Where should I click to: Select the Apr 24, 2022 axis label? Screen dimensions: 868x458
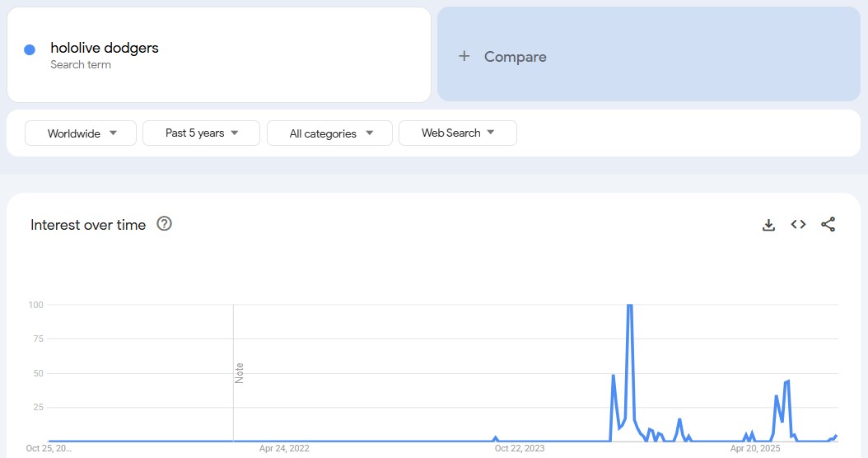(284, 448)
